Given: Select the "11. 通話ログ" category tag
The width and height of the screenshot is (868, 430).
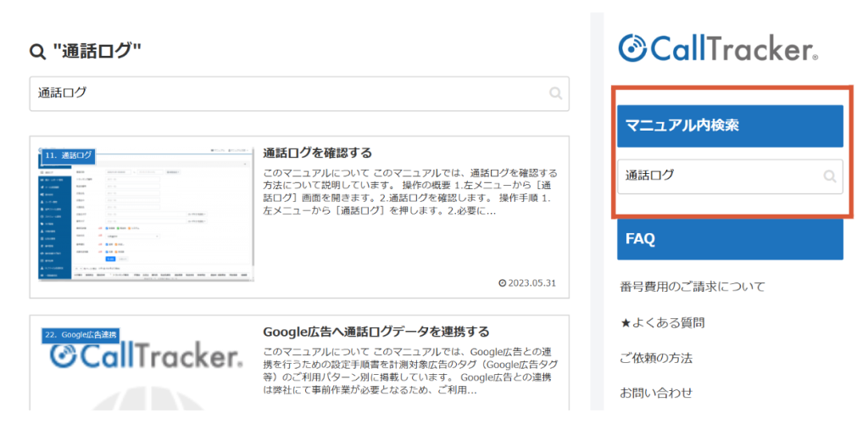Looking at the screenshot, I should pos(68,156).
